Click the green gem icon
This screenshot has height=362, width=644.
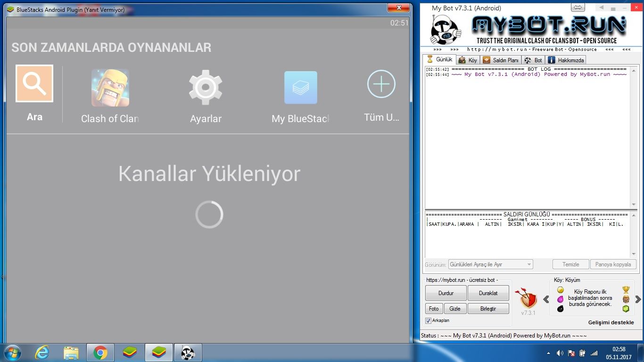pos(626,309)
